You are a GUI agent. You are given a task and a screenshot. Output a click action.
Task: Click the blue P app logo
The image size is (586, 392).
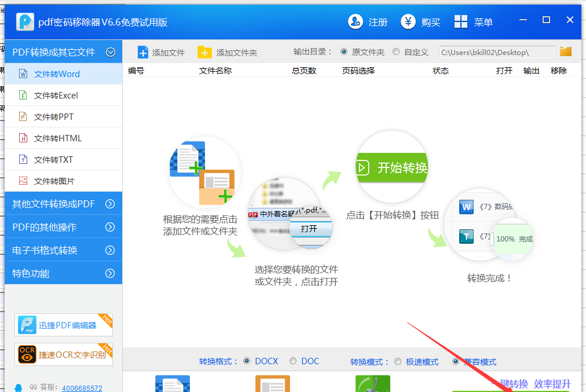[25, 21]
